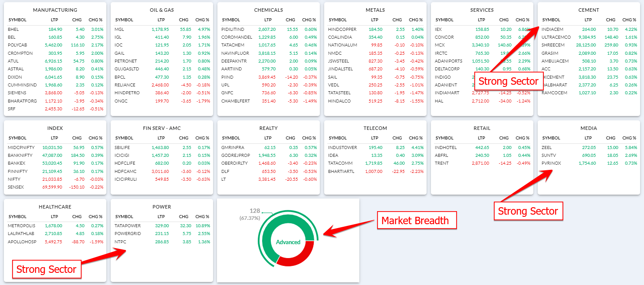The width and height of the screenshot is (644, 285).
Task: Click the BHEL symbol in Manufacturing
Action: [x=13, y=29]
